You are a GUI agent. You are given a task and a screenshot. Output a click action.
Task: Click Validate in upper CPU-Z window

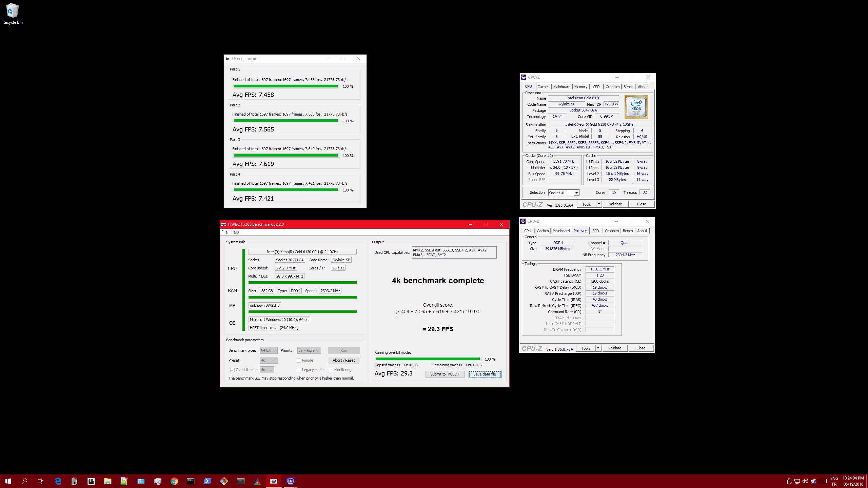615,204
